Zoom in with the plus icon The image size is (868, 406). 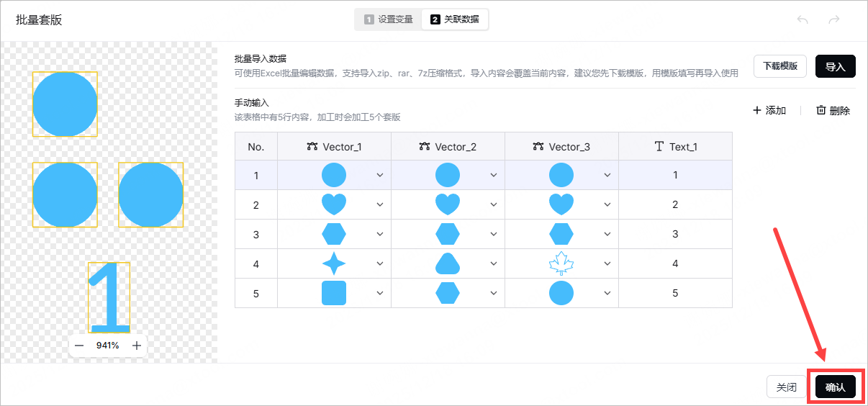tap(137, 346)
